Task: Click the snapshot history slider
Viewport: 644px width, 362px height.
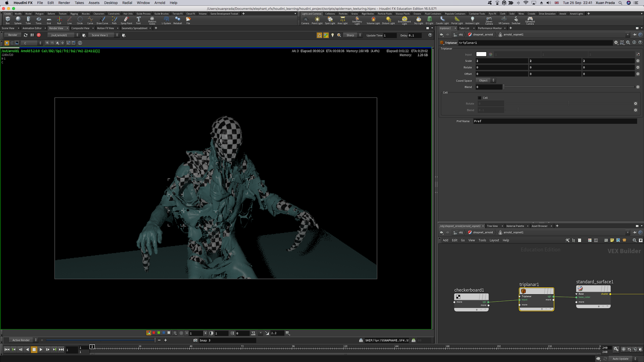Action: click(101, 340)
